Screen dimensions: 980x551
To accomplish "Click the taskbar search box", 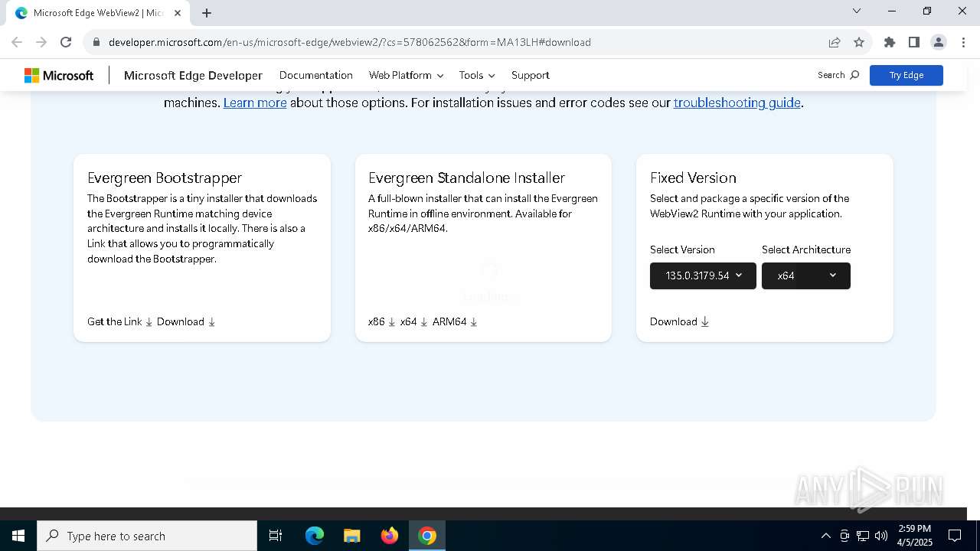I will point(147,536).
